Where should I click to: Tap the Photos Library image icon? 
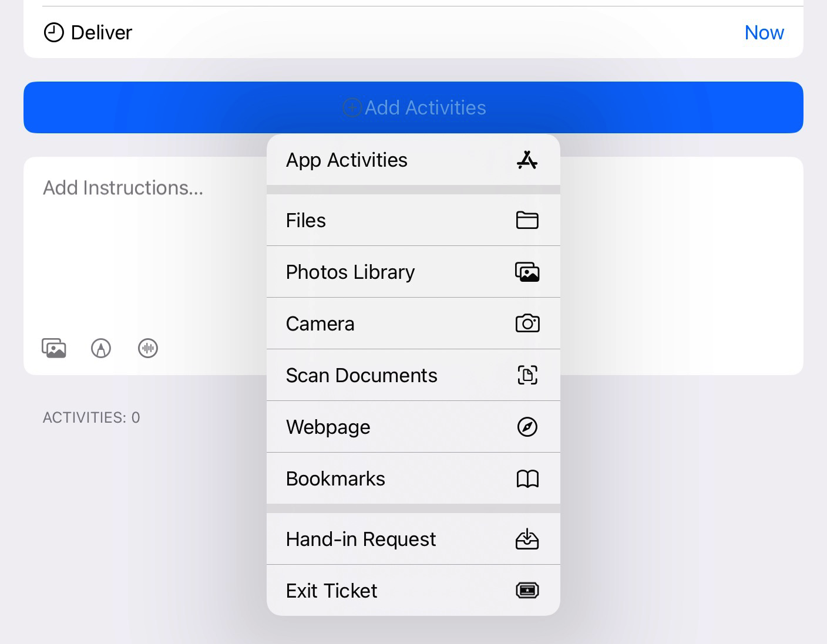tap(527, 272)
